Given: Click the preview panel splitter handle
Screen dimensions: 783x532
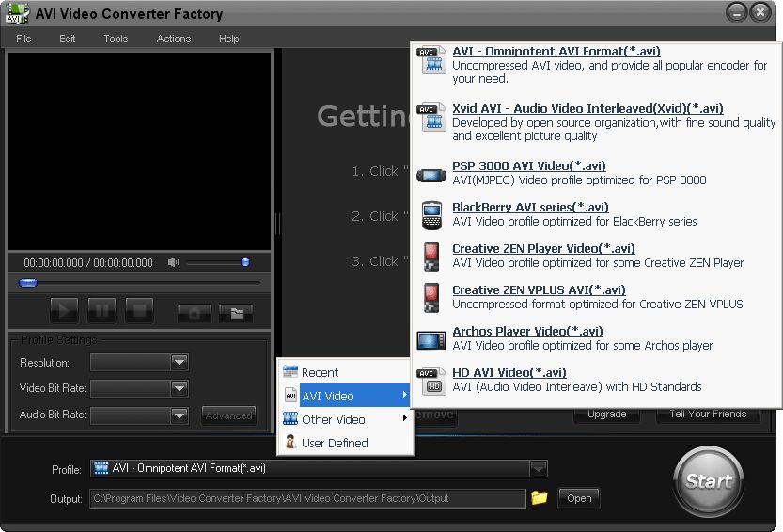Looking at the screenshot, I should click(x=277, y=224).
